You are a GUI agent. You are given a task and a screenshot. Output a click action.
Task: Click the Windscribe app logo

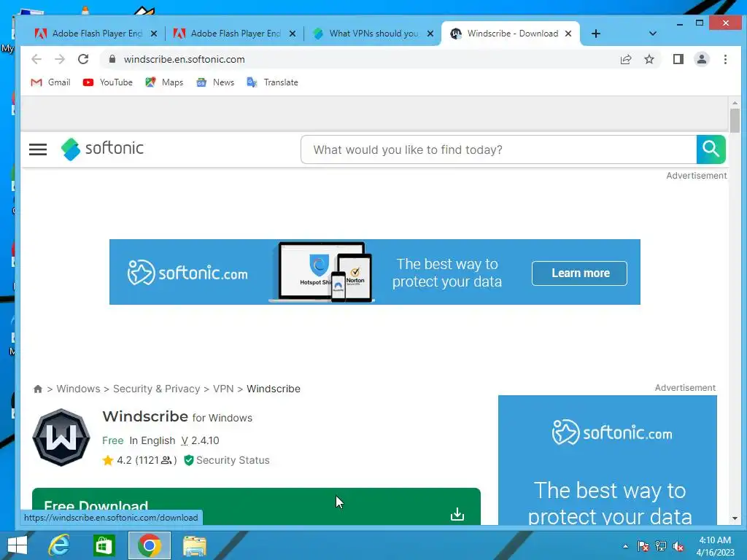click(61, 437)
